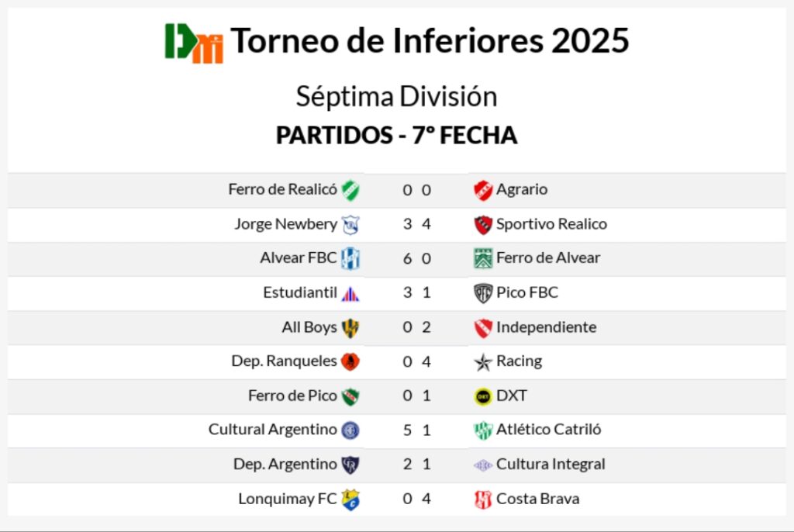Image resolution: width=794 pixels, height=532 pixels.
Task: Click the Ferro de Realicó team crest
Action: [x=350, y=190]
